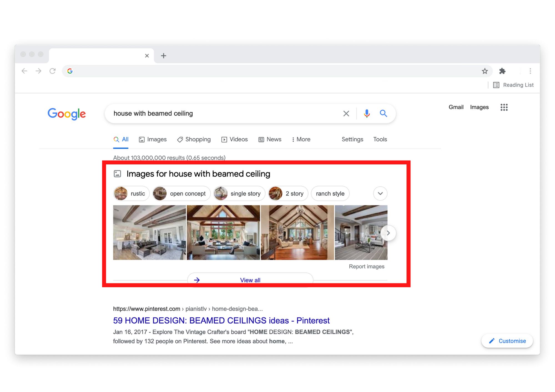Advance image carousel with right chevron
Image resolution: width=555 pixels, height=392 pixels.
click(x=388, y=233)
